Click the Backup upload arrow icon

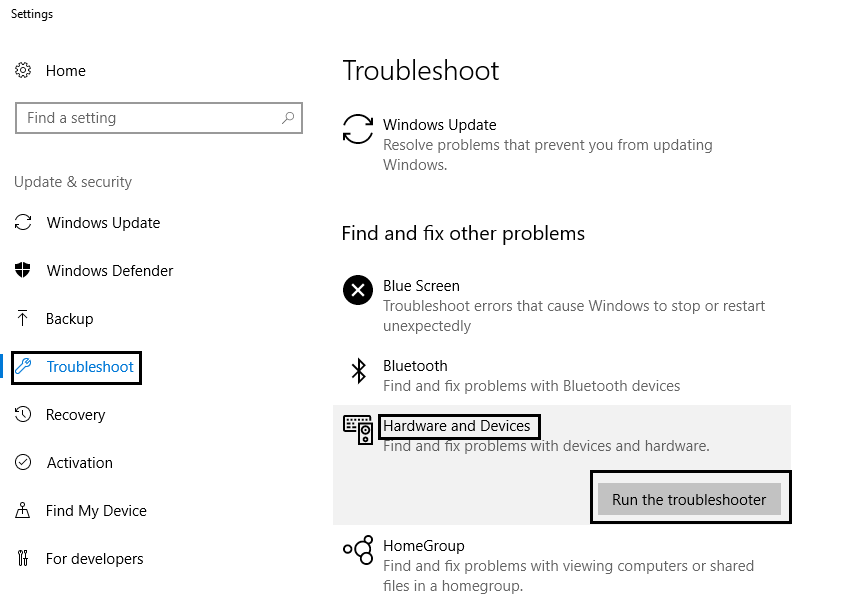pyautogui.click(x=22, y=318)
